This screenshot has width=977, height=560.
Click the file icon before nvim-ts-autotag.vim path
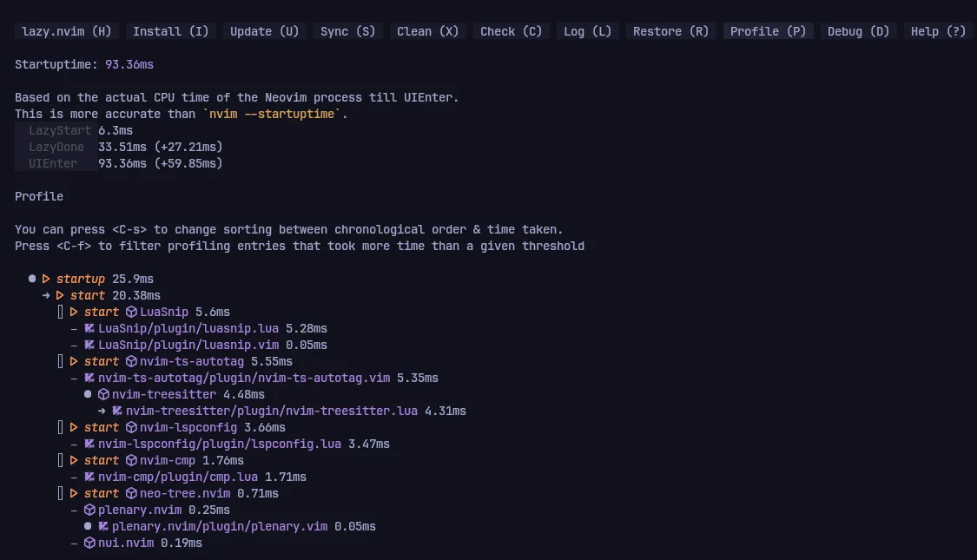(x=89, y=378)
